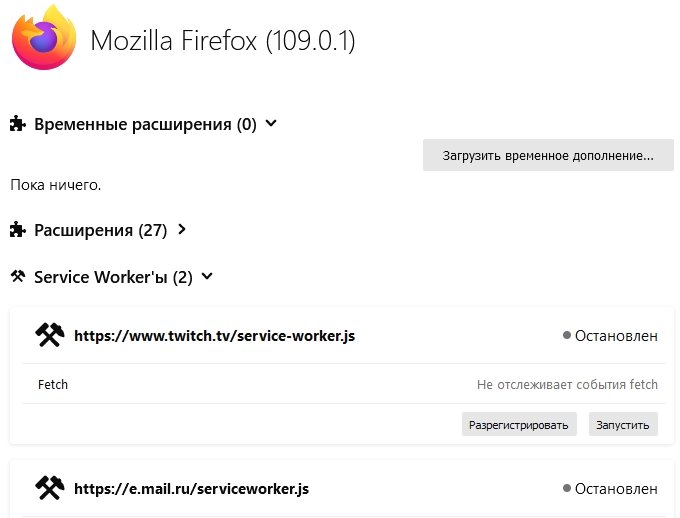
Task: Click status dot of e.mail.ru worker
Action: 566,488
